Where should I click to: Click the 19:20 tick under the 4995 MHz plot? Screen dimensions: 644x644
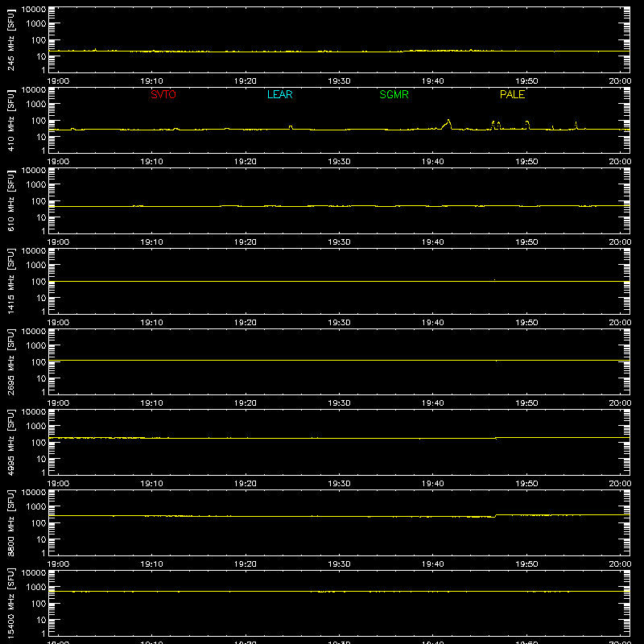tap(246, 484)
